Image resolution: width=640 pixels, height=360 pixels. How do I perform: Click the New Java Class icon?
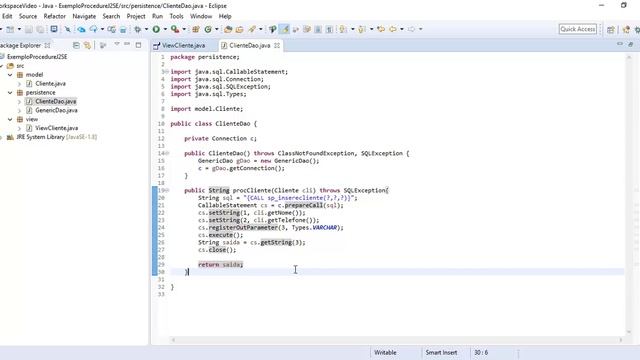[x=208, y=29]
